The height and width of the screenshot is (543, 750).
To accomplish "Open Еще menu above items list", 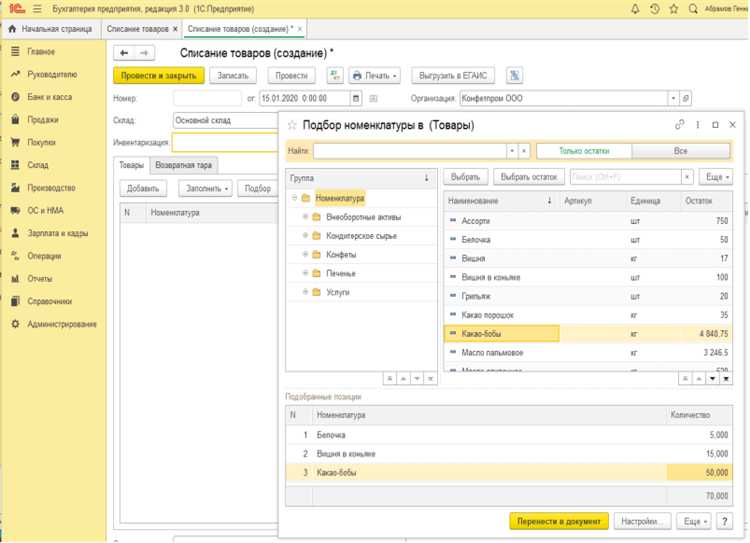I will [716, 177].
